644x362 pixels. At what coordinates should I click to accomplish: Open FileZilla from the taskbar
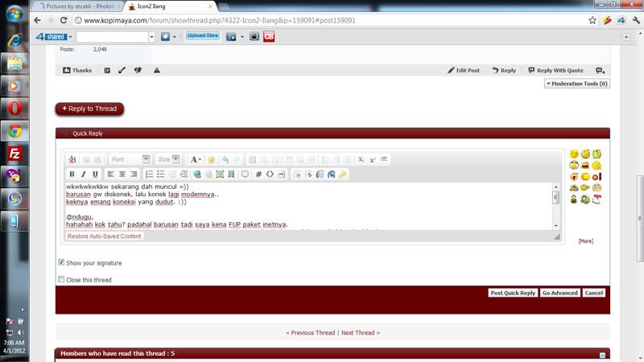(x=13, y=153)
